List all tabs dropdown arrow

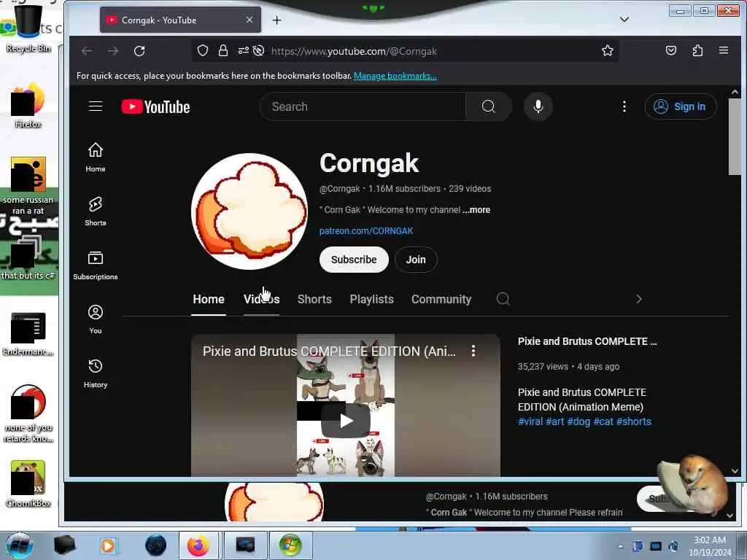(x=624, y=20)
